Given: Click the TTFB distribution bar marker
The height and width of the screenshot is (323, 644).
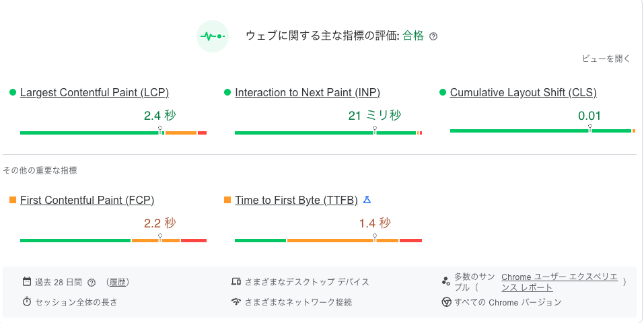Looking at the screenshot, I should 374,238.
